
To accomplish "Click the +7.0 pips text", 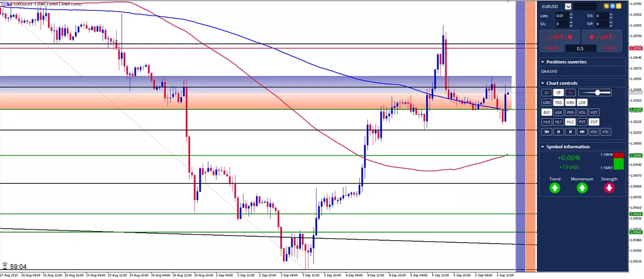I will [x=568, y=167].
